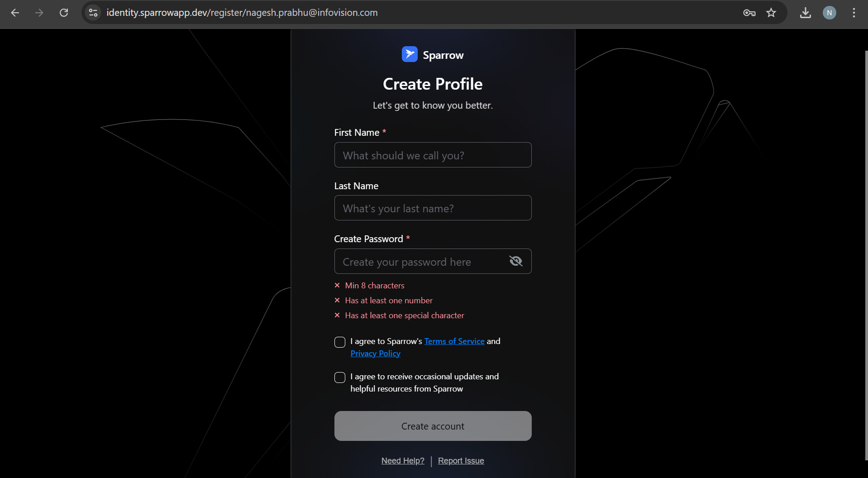Click the 'First Name' label
Screen dimensions: 868x478
click(x=357, y=133)
